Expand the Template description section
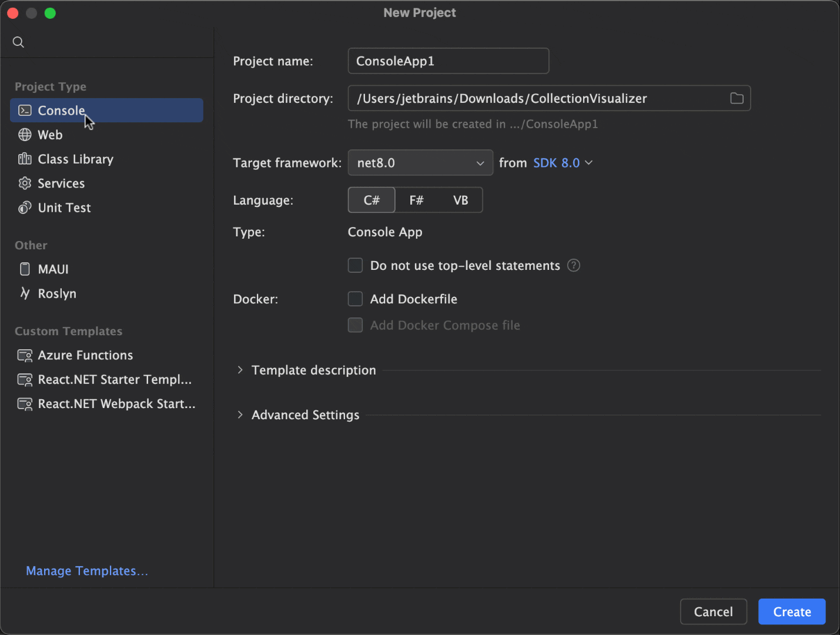 tap(240, 370)
